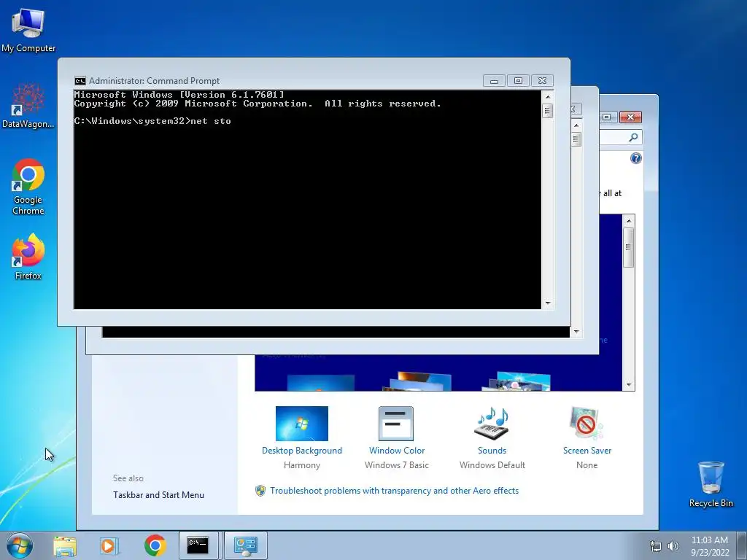Click the scrollbar thumb in the themes list

coord(629,247)
